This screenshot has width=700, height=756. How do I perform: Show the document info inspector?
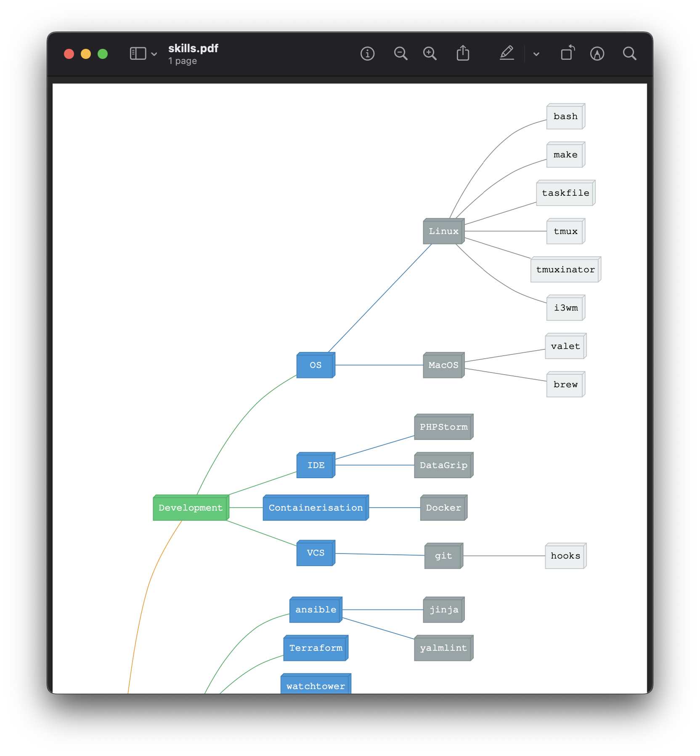(x=368, y=53)
